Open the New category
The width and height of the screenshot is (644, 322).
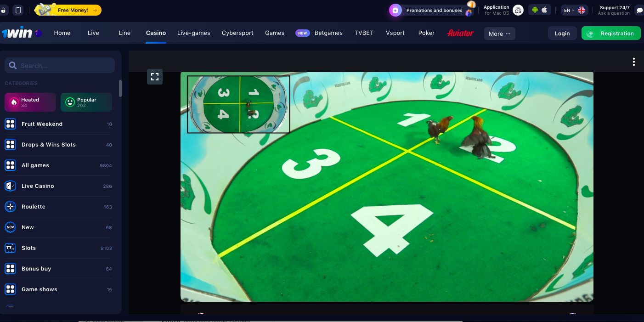[58, 227]
